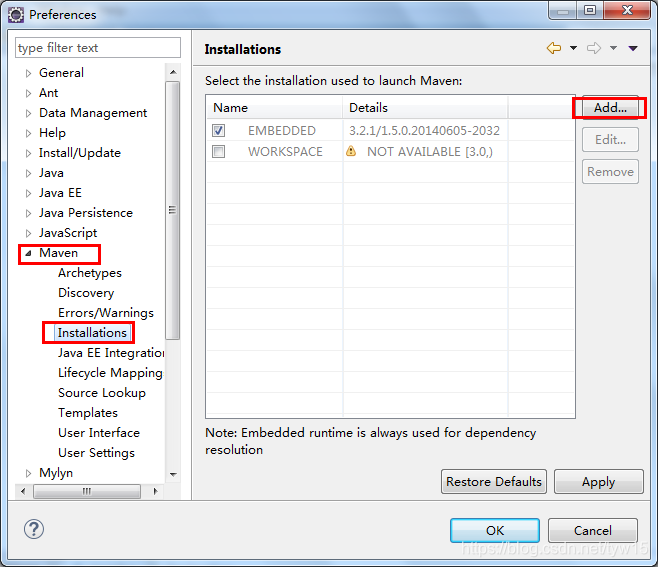The image size is (658, 567).
Task: Click the horizontal scroll left arrow
Action: [x=23, y=491]
